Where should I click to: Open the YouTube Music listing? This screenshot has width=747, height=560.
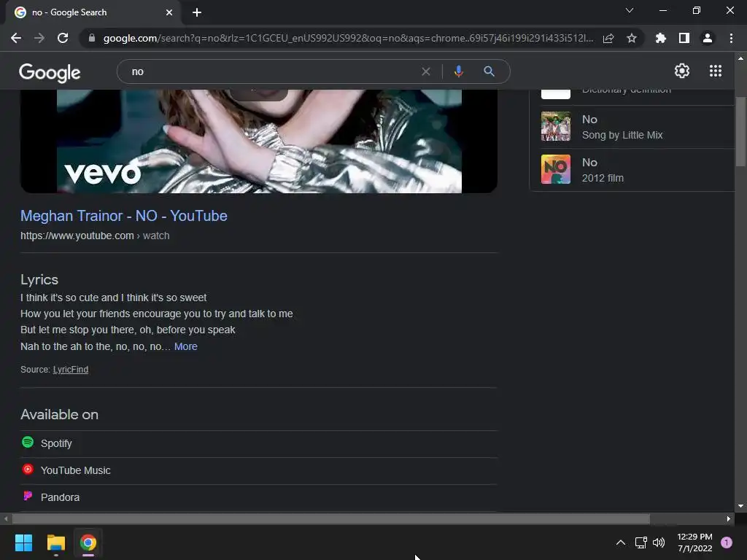click(259, 471)
